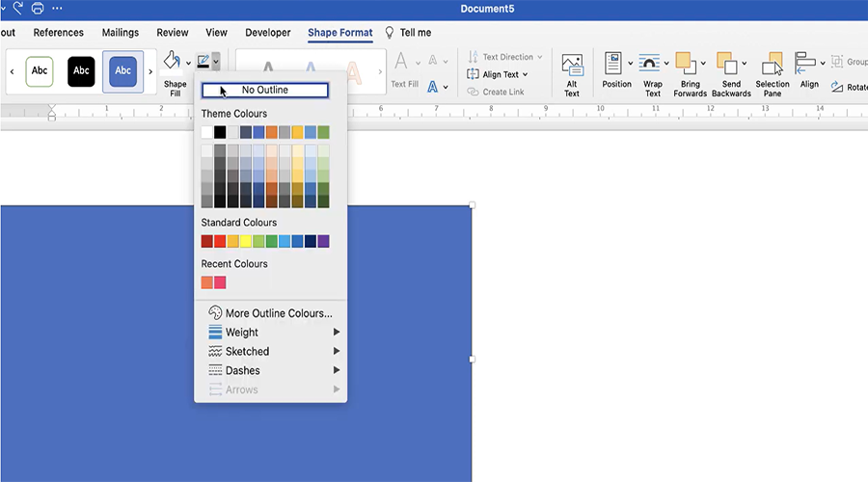Viewport: 868px width, 482px height.
Task: Open the Developer tab
Action: (267, 33)
